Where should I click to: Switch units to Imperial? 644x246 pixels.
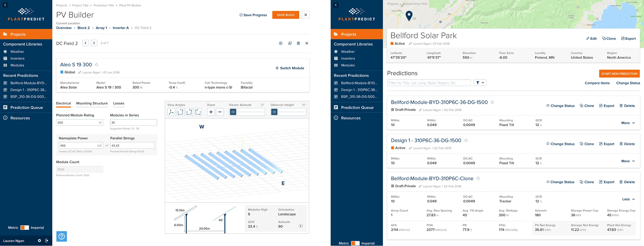coord(27,228)
